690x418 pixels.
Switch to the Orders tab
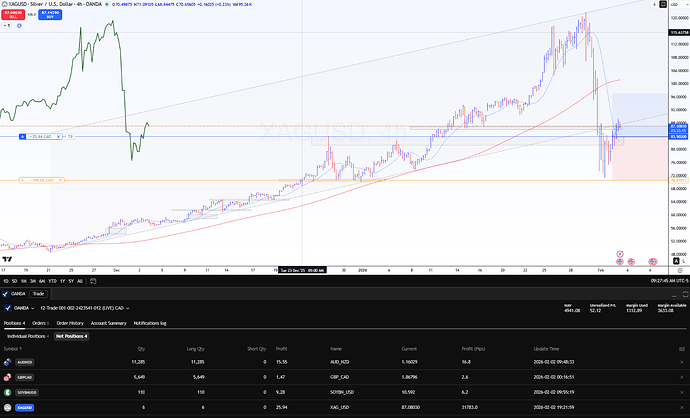(40, 323)
